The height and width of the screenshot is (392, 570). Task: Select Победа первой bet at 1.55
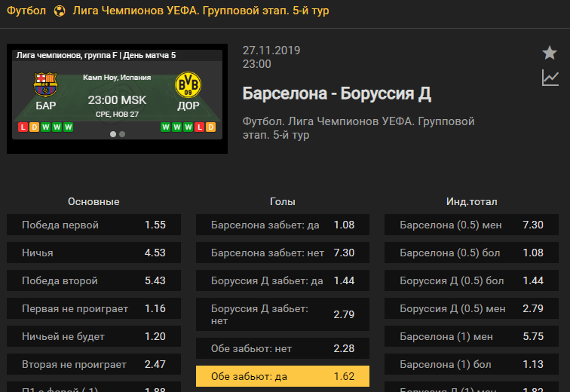click(x=93, y=225)
